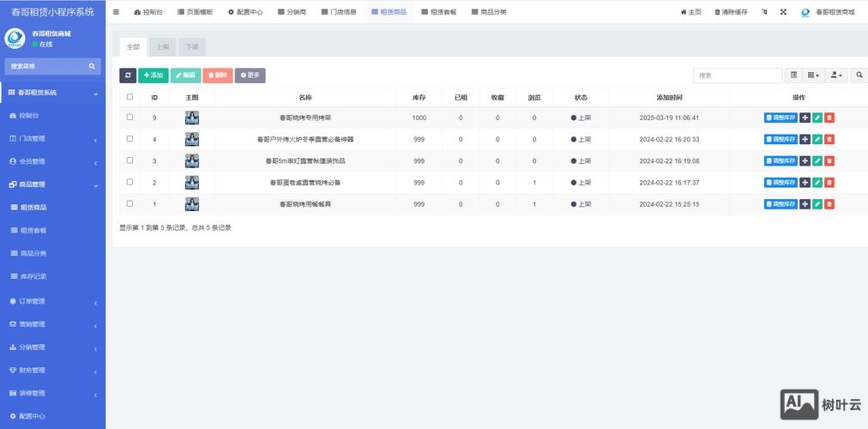Click green edit icon for product ID 4

[x=817, y=139]
